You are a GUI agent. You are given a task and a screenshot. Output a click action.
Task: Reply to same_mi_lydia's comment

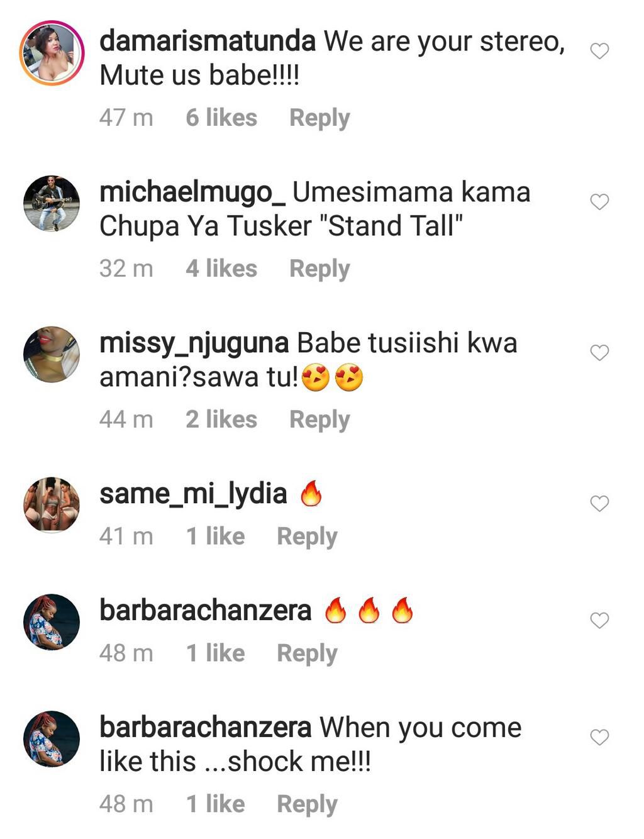[307, 536]
